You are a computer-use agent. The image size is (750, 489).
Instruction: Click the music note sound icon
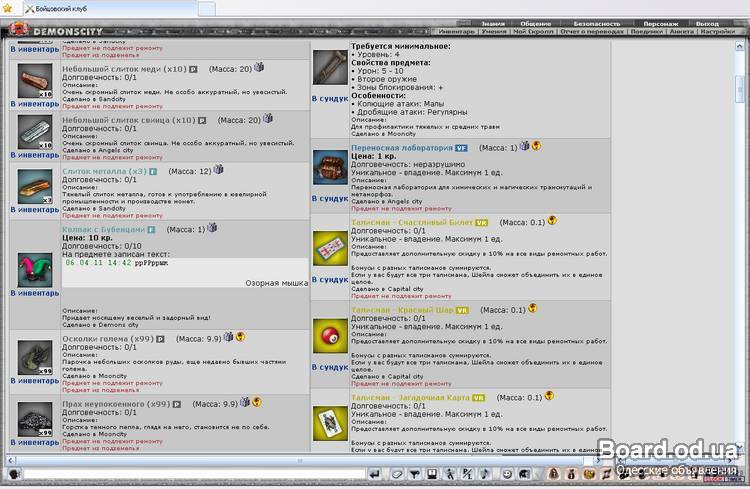click(x=485, y=474)
